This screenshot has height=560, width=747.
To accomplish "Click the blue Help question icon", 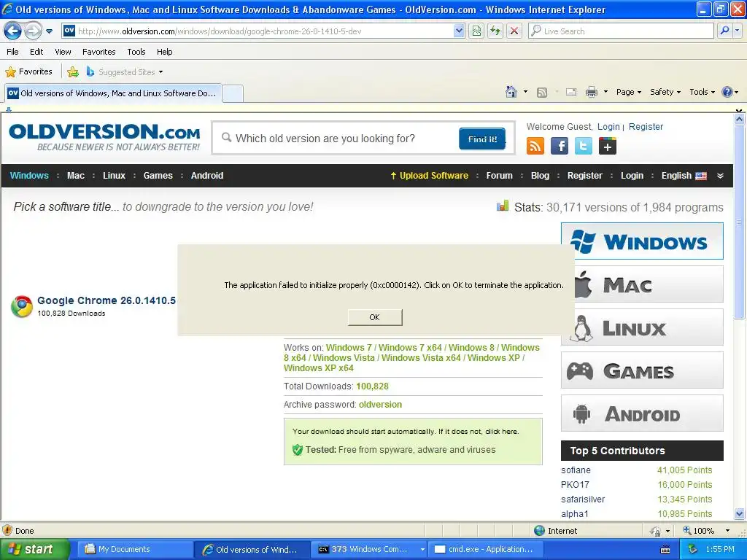I will click(x=727, y=92).
